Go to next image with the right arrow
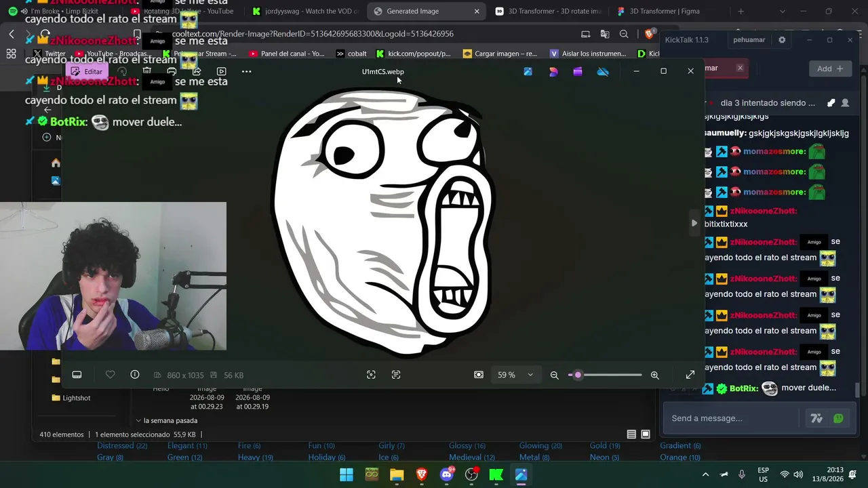 694,223
